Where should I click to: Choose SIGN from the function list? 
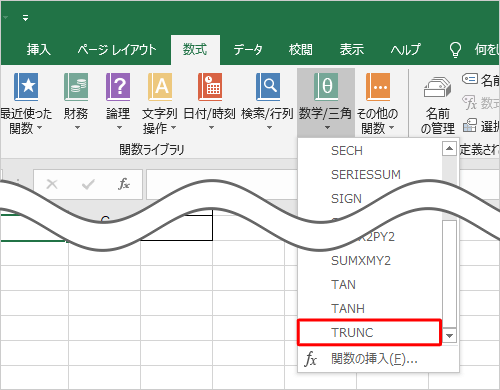click(x=347, y=199)
